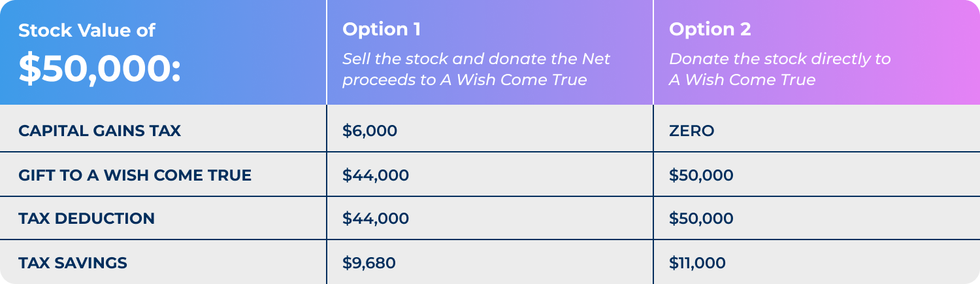Click the Option 1 column header
The width and height of the screenshot is (980, 284).
(382, 29)
